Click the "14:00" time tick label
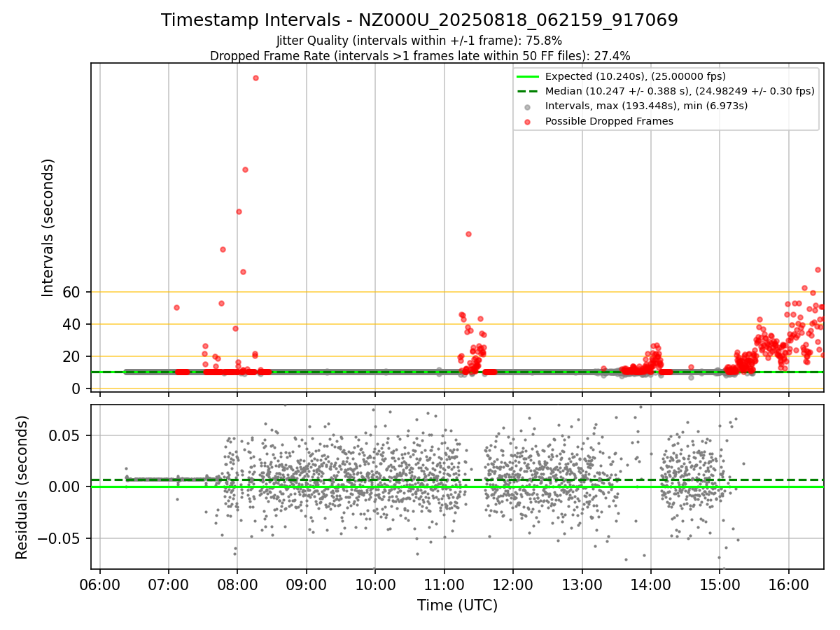This screenshot has width=840, height=630. (651, 585)
